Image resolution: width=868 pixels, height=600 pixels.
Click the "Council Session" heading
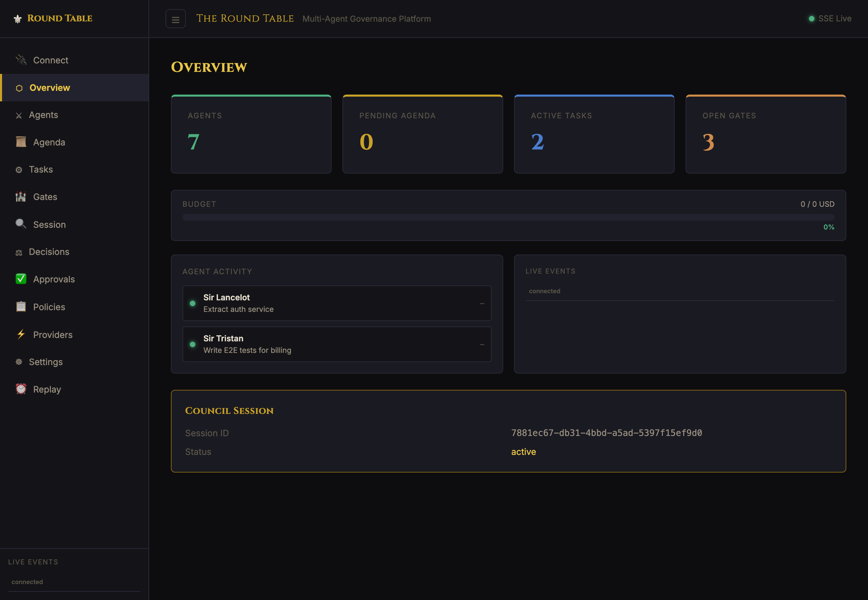click(x=229, y=411)
